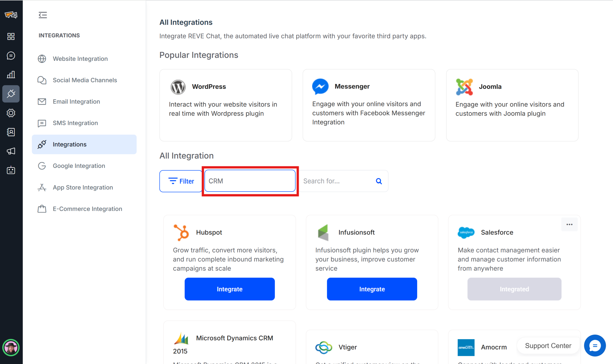Click the Messenger logo icon
The width and height of the screenshot is (613, 364).
(x=320, y=87)
